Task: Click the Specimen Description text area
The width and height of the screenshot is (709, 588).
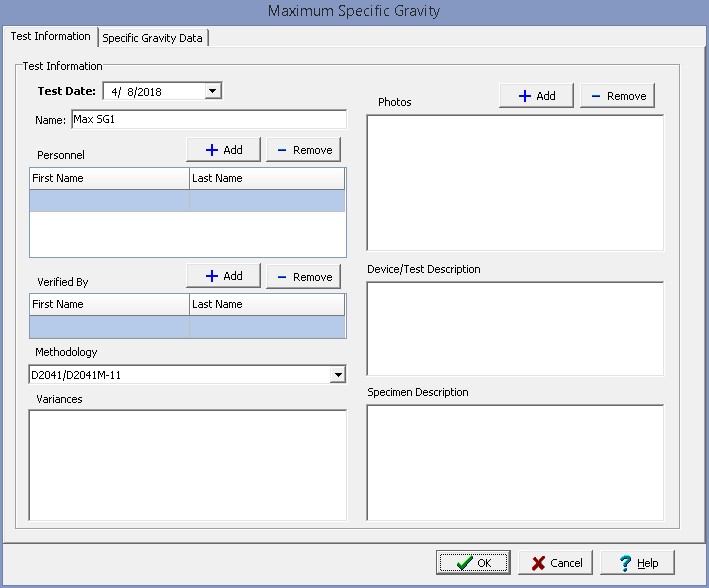Action: (x=515, y=462)
